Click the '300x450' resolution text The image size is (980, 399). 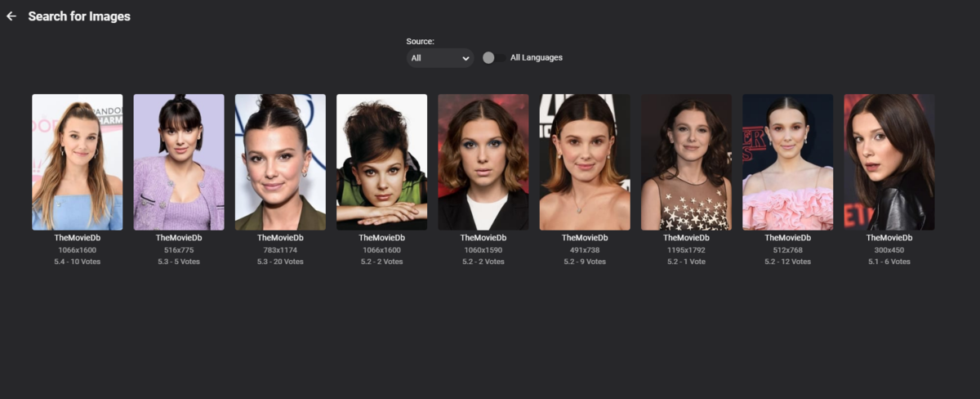coord(889,249)
